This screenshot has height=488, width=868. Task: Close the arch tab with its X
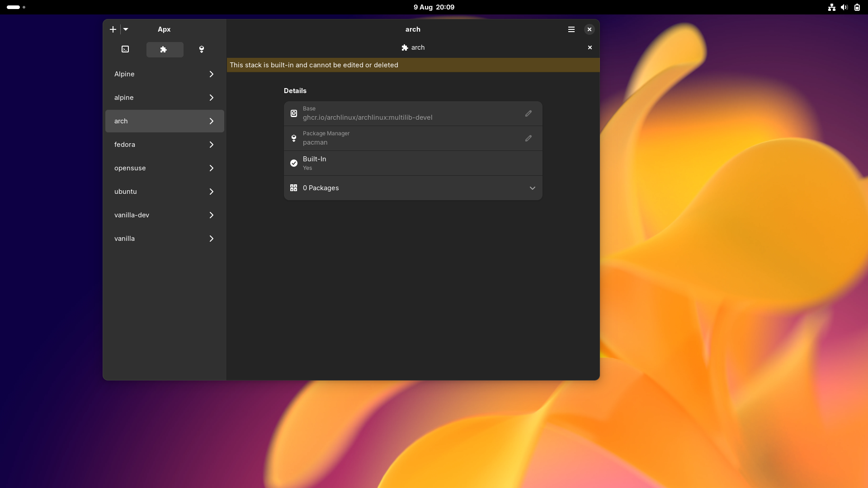click(590, 47)
